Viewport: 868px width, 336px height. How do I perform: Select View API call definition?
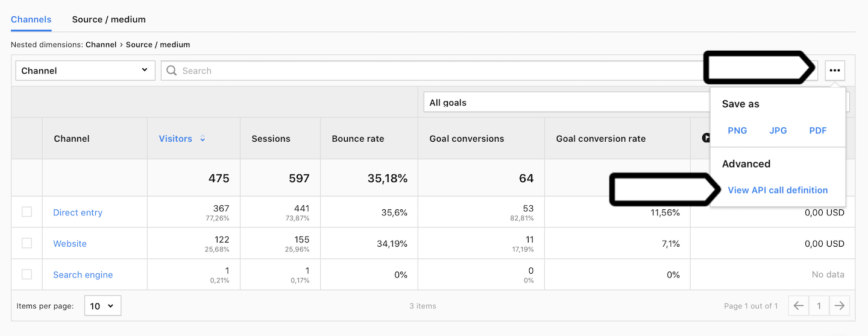778,190
